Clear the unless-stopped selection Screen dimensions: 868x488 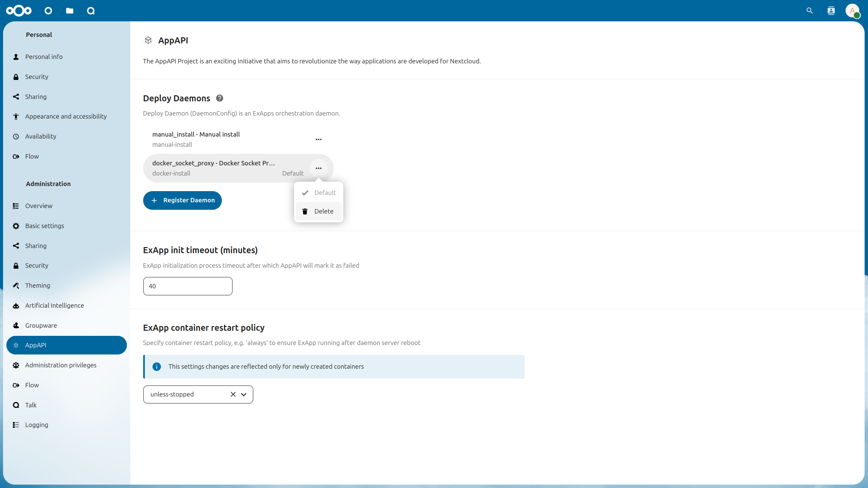233,394
